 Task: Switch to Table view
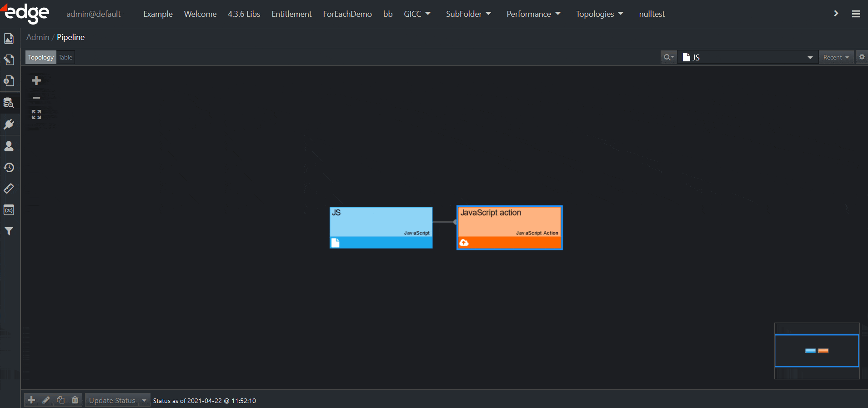65,57
